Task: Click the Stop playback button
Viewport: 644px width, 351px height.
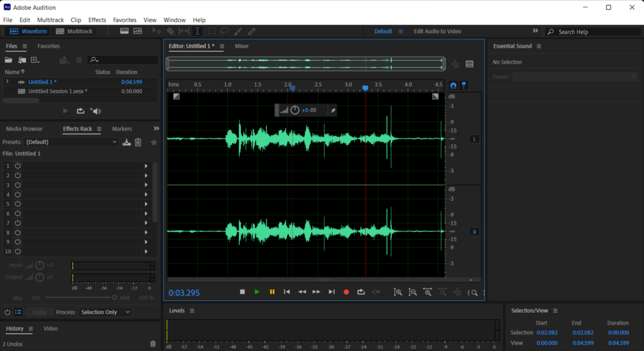Action: (242, 292)
